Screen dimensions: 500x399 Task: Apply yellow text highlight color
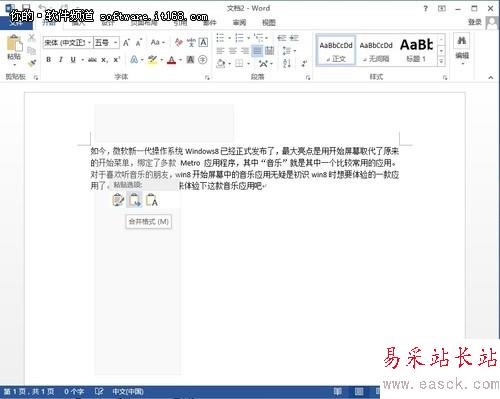152,60
